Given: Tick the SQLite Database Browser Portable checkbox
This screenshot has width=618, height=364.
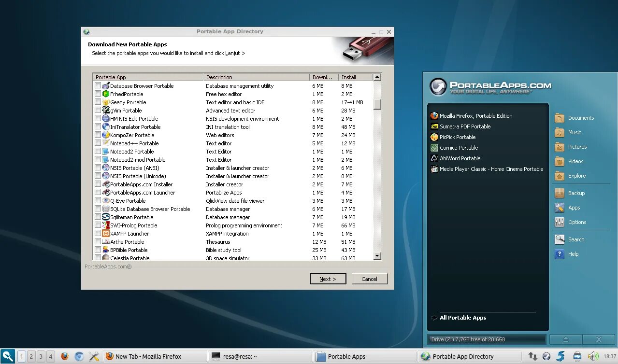Looking at the screenshot, I should coord(98,209).
